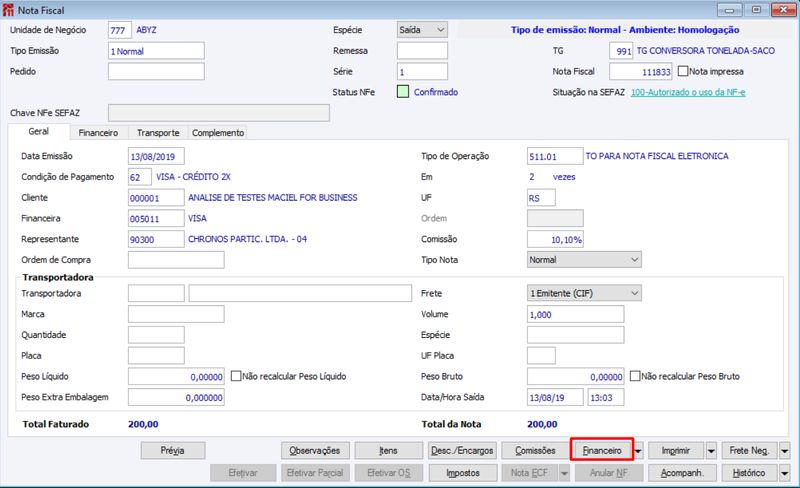Click the VISA - CRÉDITO 2X text

[193, 177]
